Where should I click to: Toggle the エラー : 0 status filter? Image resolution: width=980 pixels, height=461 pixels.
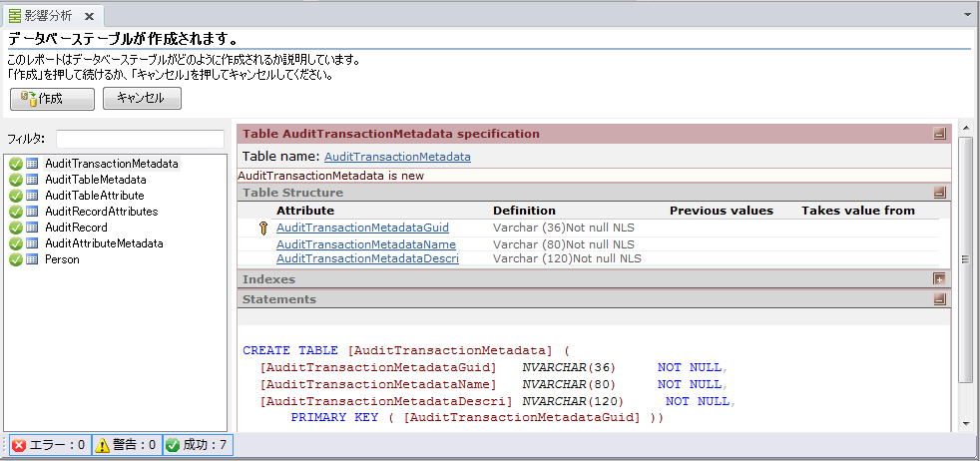click(x=50, y=445)
